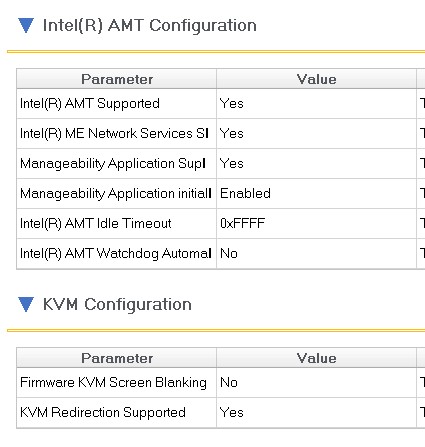425x447 pixels.
Task: Select the Intel(R) AMT Watchdog row
Action: (x=221, y=253)
